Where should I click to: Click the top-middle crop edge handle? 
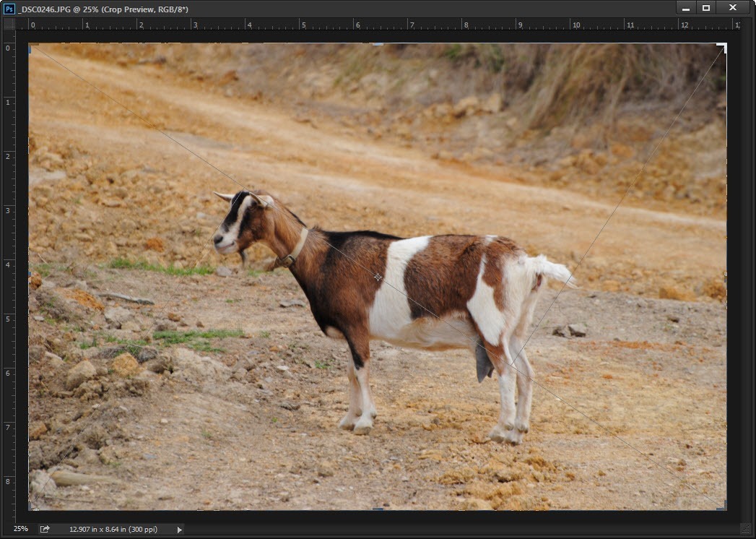point(378,45)
